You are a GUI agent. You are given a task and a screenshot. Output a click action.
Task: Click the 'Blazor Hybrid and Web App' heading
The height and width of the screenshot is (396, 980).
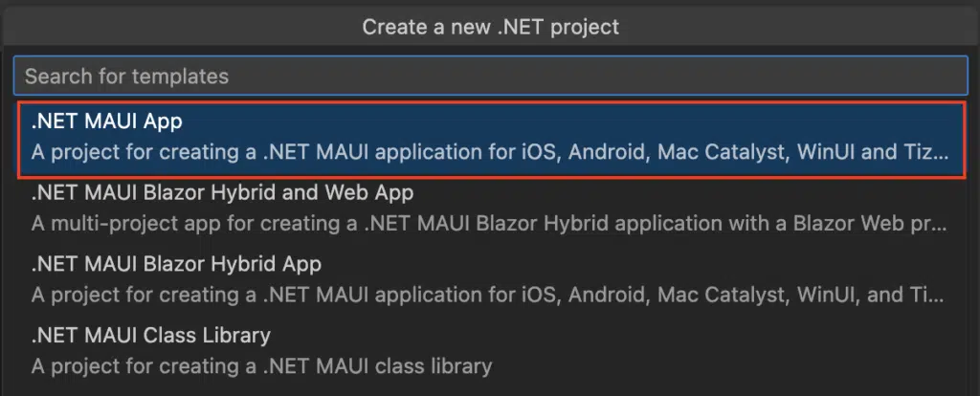coord(222,193)
